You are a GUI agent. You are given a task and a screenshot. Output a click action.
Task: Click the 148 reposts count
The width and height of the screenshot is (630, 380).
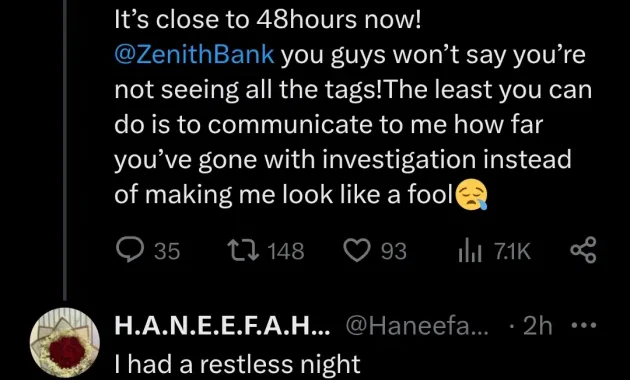click(285, 252)
